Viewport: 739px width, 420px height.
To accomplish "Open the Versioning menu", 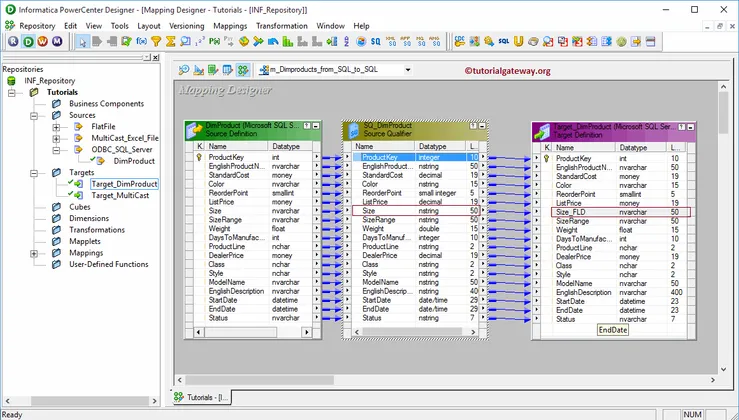I will pyautogui.click(x=187, y=26).
